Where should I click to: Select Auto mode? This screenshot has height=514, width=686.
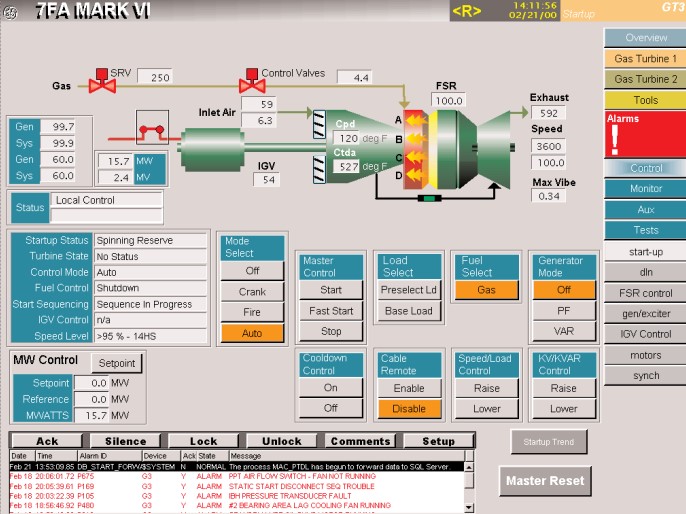click(252, 333)
